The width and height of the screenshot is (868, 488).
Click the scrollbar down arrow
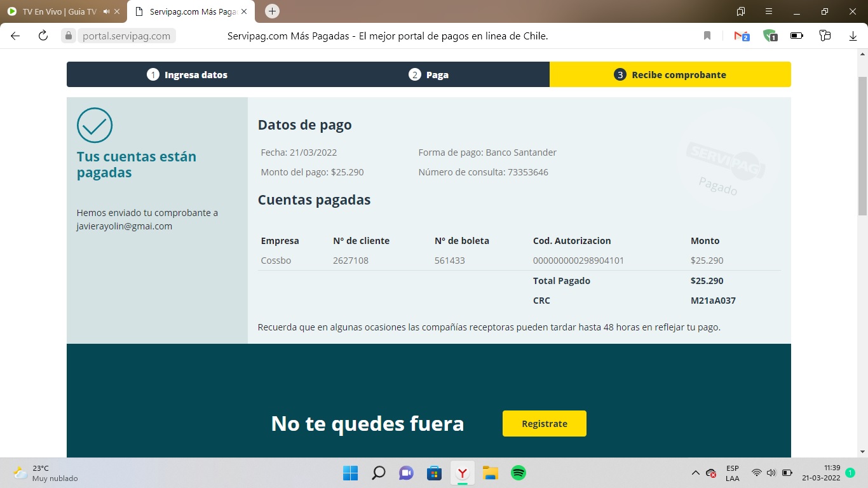coord(863,452)
